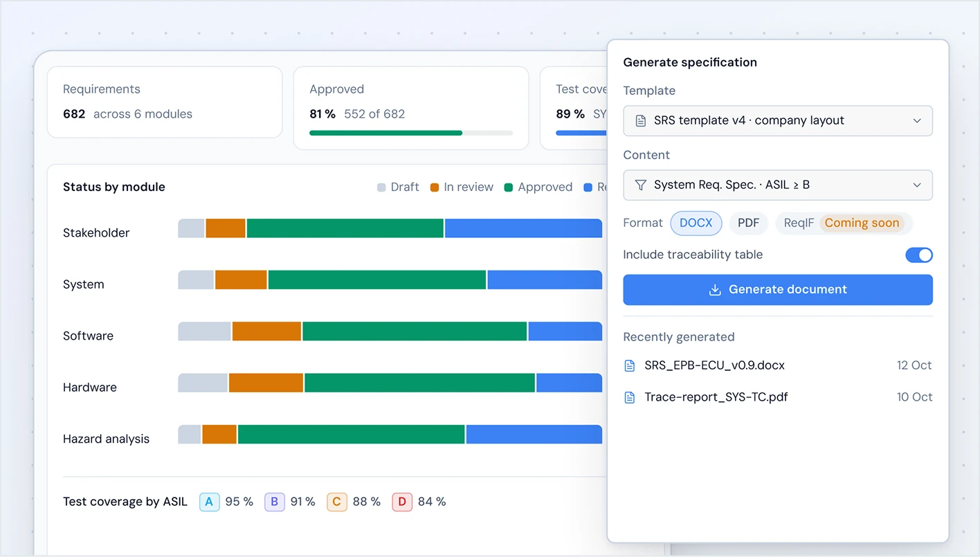This screenshot has width=980, height=557.
Task: Click the ASIL D badge
Action: (402, 502)
